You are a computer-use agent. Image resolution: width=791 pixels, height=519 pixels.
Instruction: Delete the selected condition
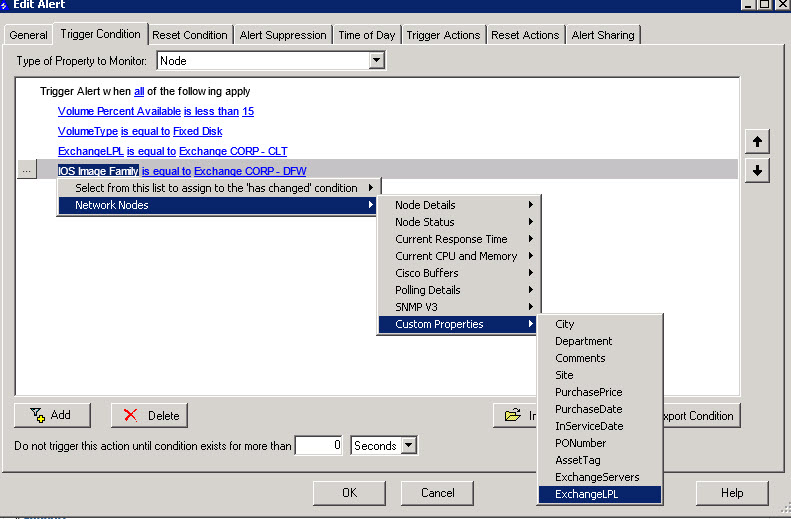(149, 415)
